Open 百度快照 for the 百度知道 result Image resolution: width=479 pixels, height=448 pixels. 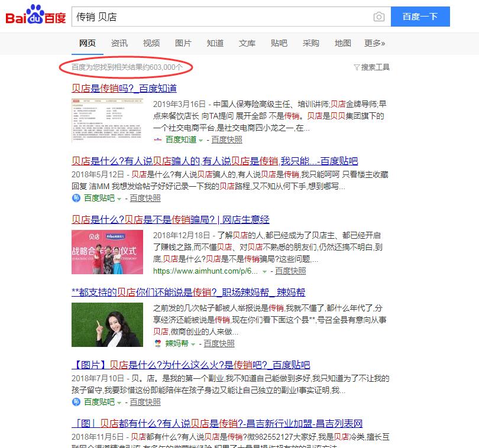[226, 140]
